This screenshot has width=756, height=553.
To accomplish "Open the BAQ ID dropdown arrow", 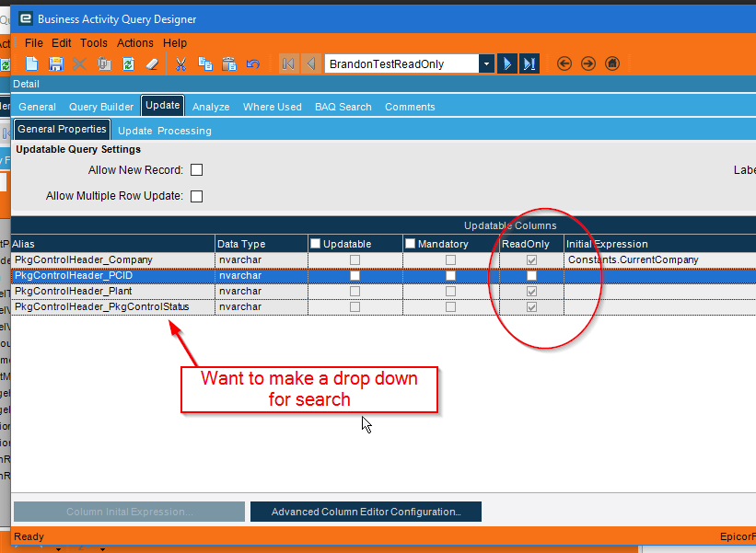I will point(486,63).
